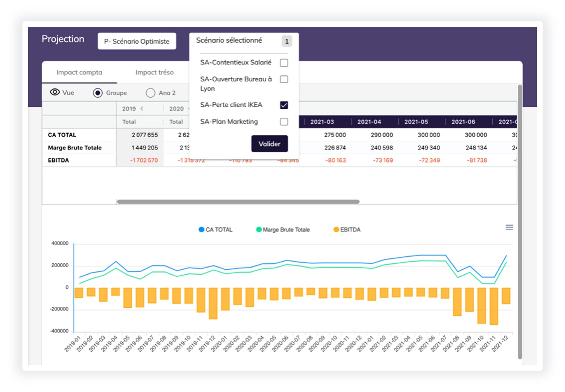Screen dimensions: 565x392
Task: Click the scenario count badge showing 1
Action: tap(287, 41)
